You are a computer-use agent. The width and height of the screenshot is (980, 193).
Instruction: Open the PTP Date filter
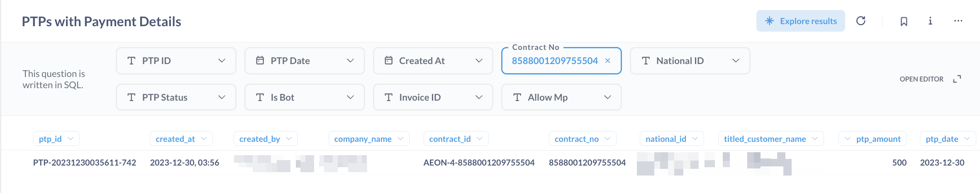[305, 61]
